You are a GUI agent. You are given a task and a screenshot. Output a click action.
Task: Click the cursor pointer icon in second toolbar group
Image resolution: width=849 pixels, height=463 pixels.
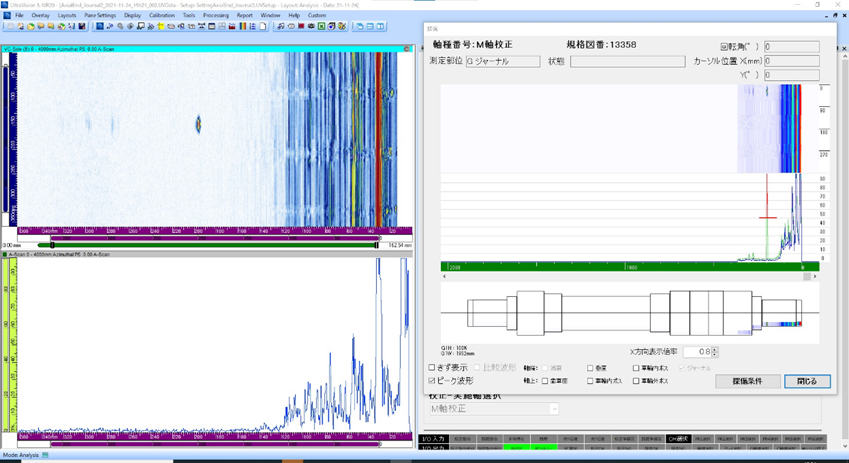tap(110, 26)
